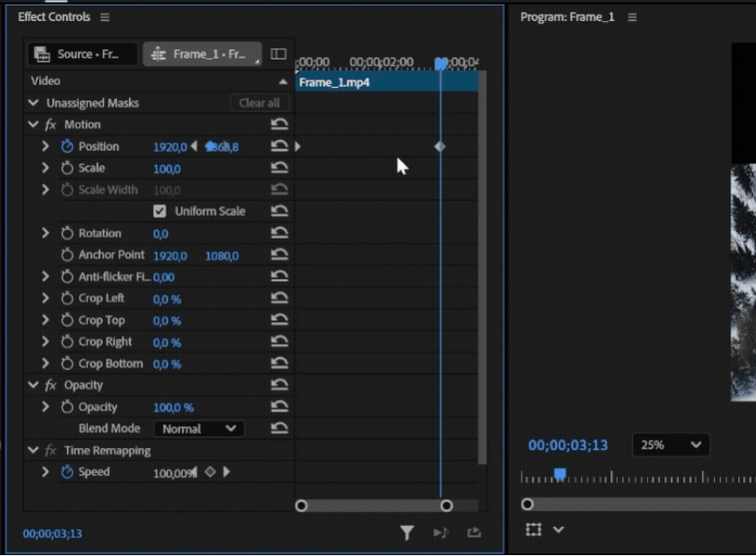This screenshot has width=756, height=556.
Task: Toggle the Motion fx effect on/off
Action: 50,124
